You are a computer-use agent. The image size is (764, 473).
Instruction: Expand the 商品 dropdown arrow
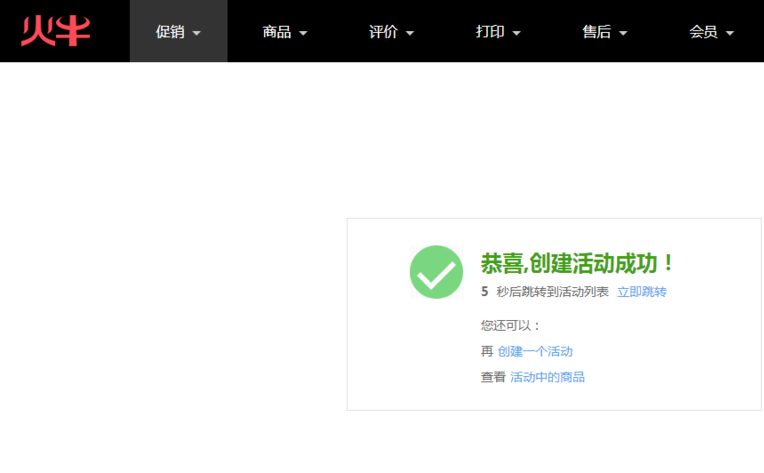[303, 33]
